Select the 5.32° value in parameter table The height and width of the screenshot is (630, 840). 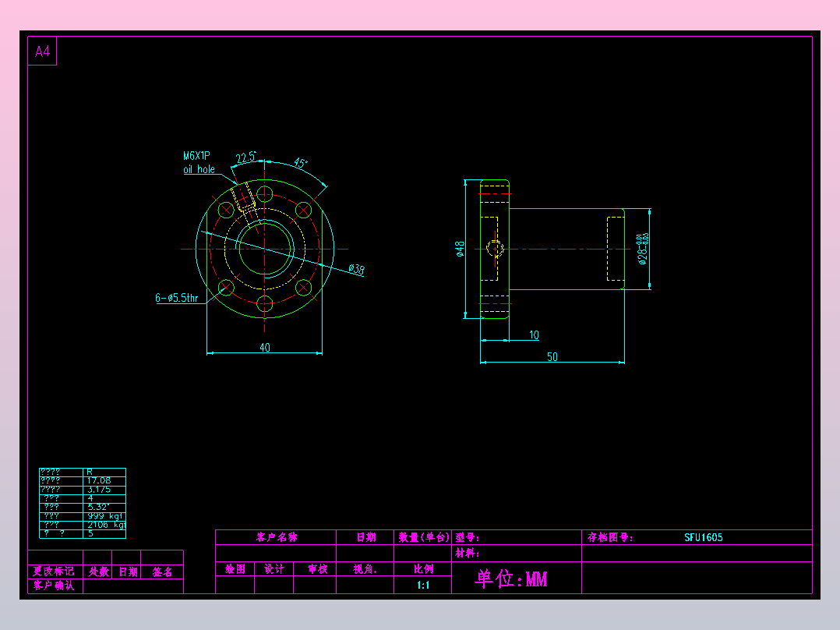(x=98, y=507)
